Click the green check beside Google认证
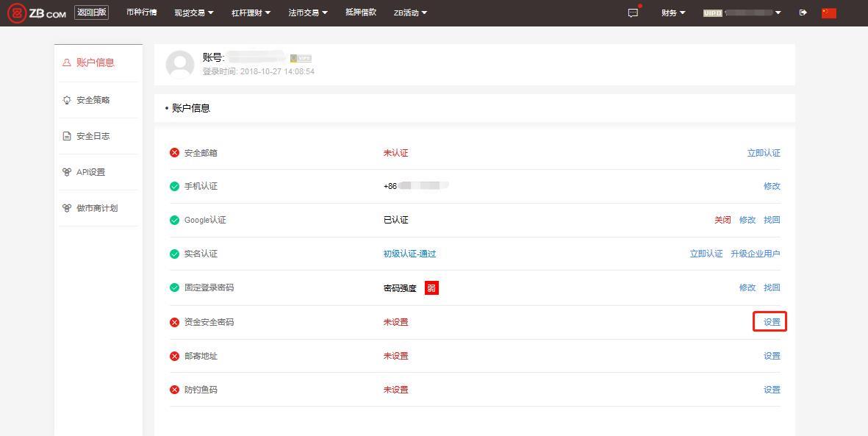This screenshot has height=436, width=868. coord(174,220)
